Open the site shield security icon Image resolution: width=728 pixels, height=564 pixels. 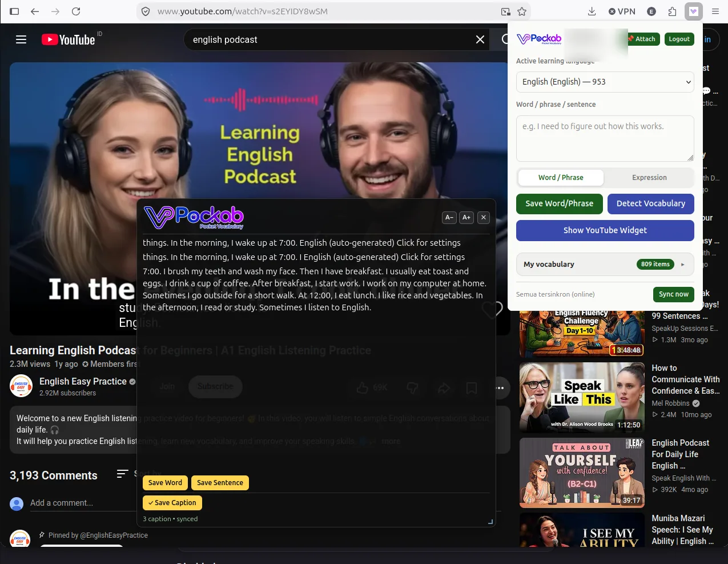[x=146, y=11]
